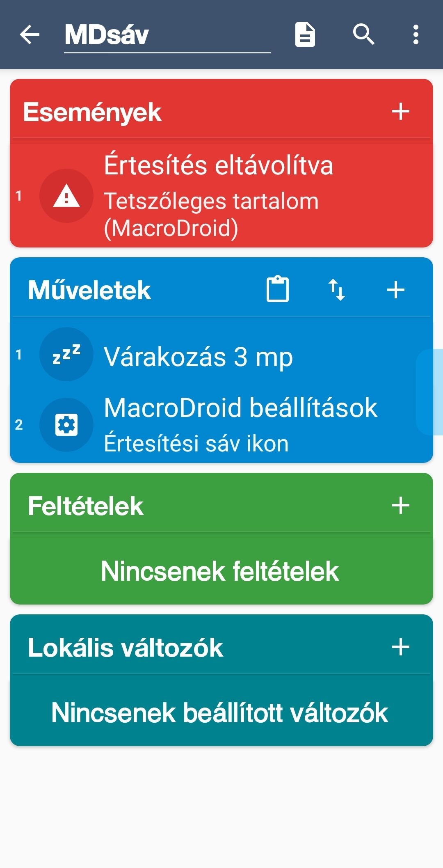Add a new local variable
443x868 pixels.
tap(400, 647)
